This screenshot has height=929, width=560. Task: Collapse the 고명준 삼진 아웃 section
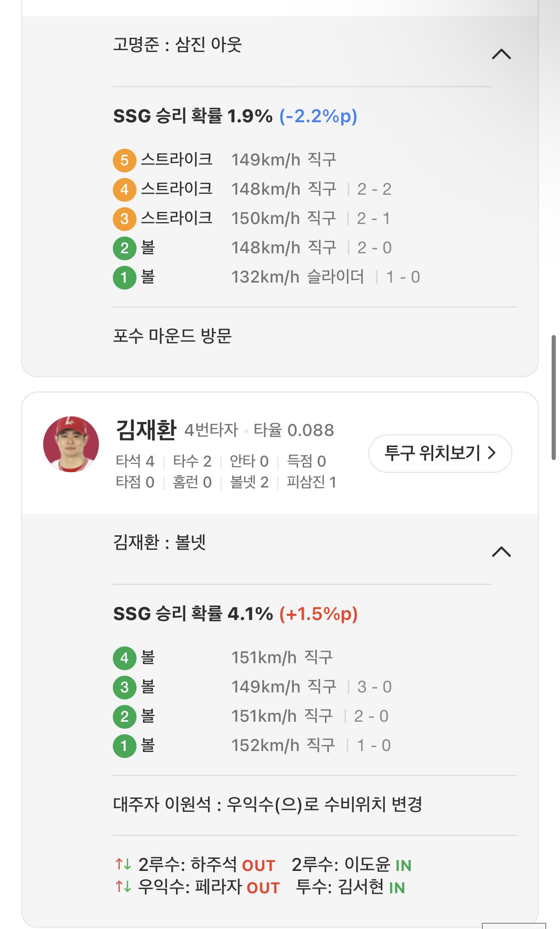pyautogui.click(x=501, y=54)
